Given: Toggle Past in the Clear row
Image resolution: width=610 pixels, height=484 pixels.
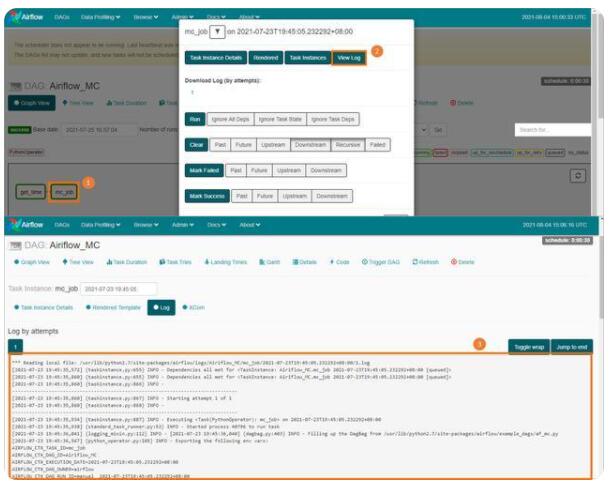Looking at the screenshot, I should tap(220, 145).
